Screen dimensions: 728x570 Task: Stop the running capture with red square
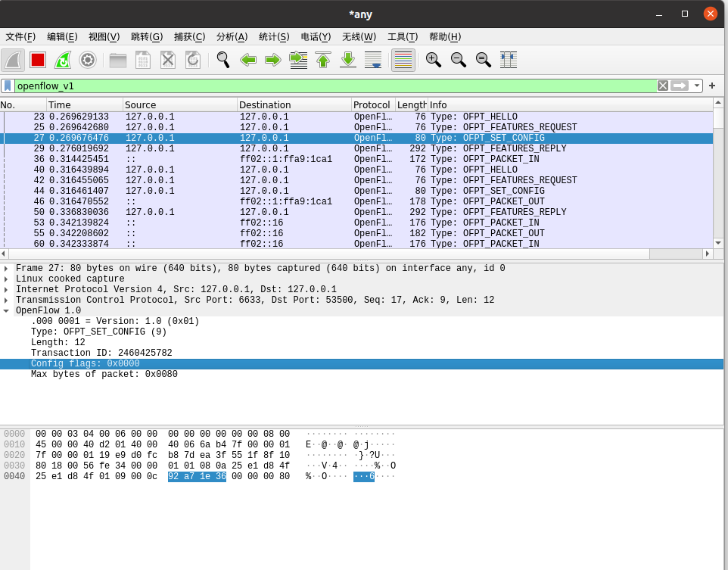click(38, 60)
